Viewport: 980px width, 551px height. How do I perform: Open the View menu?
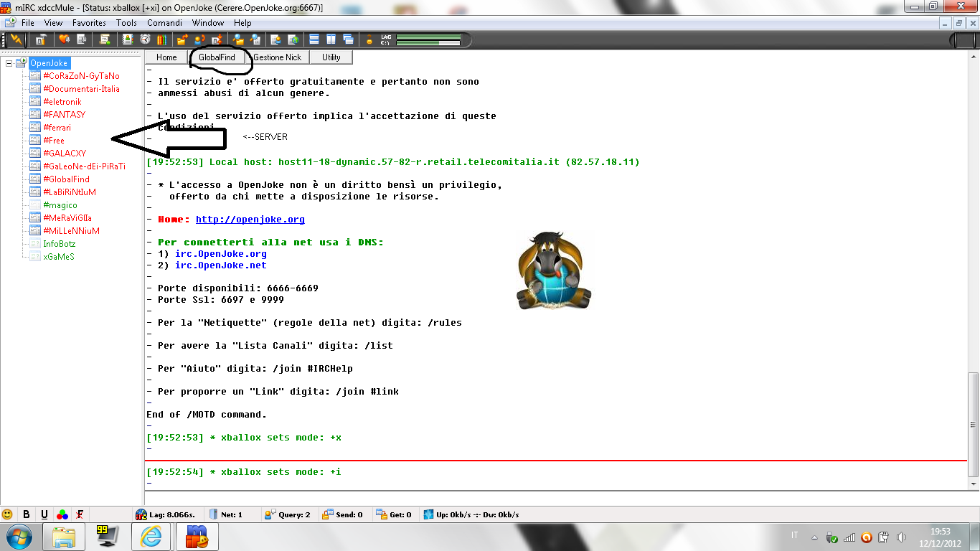click(53, 23)
